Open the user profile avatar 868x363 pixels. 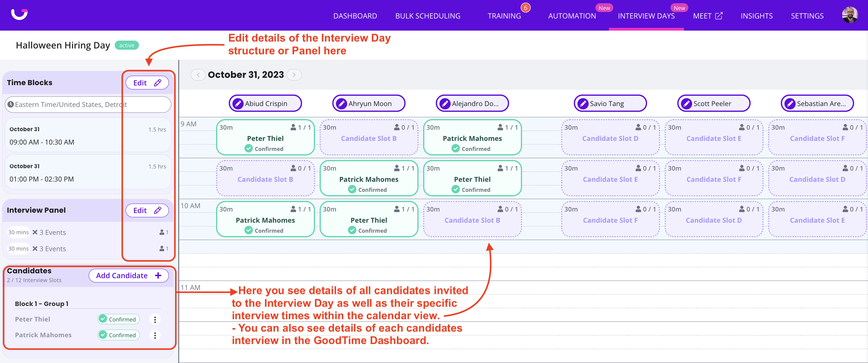849,15
